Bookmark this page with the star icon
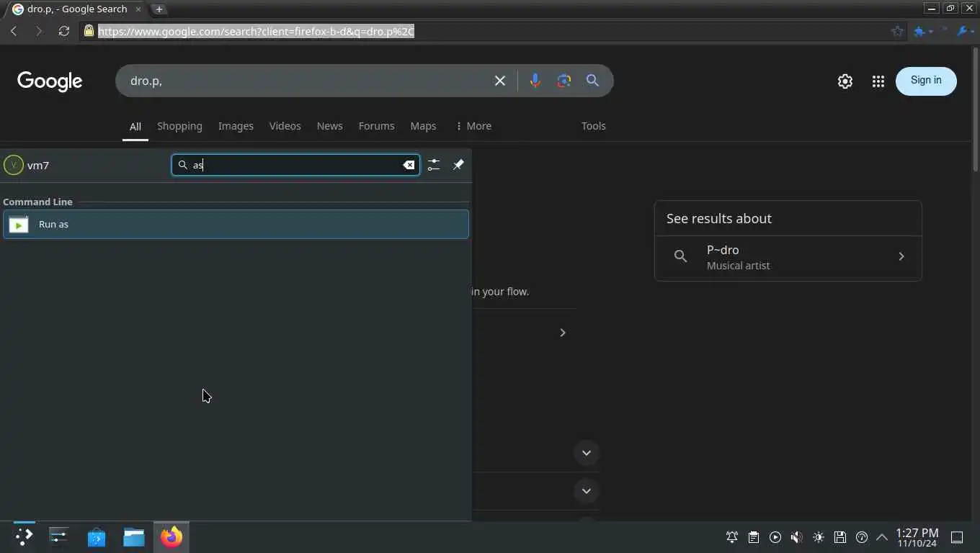This screenshot has width=980, height=553. click(x=897, y=31)
